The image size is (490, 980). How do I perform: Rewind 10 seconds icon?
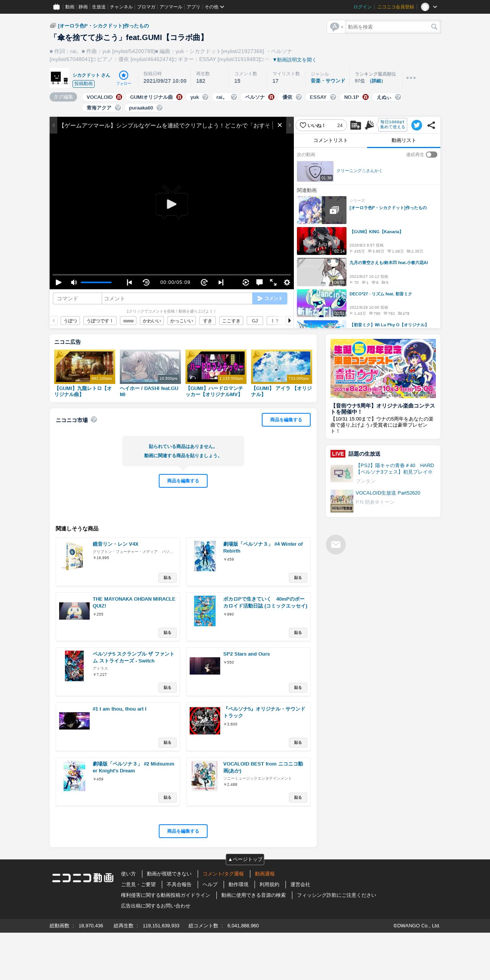(x=146, y=282)
